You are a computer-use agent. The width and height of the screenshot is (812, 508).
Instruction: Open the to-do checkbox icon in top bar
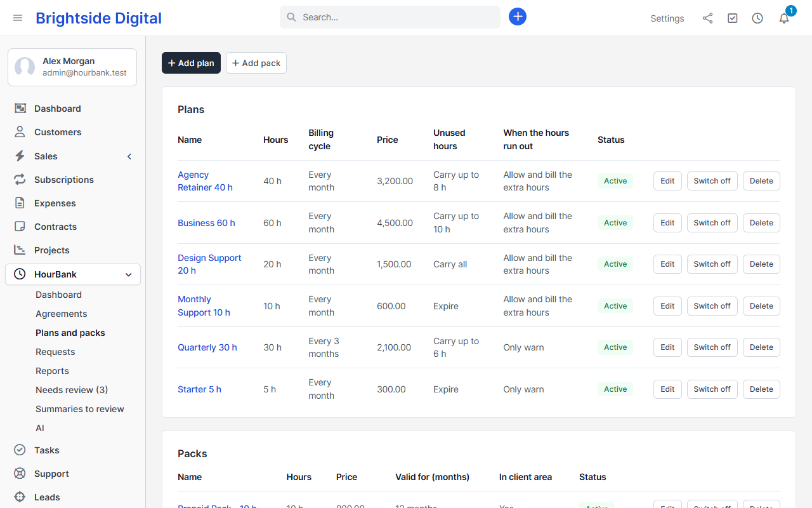click(733, 18)
